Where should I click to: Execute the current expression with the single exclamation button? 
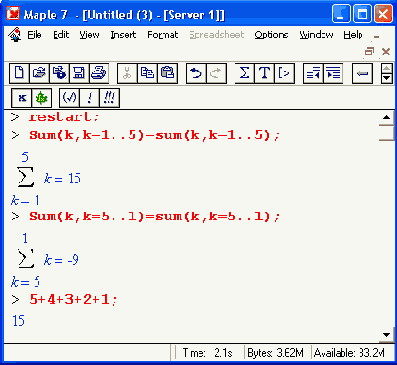pyautogui.click(x=89, y=98)
